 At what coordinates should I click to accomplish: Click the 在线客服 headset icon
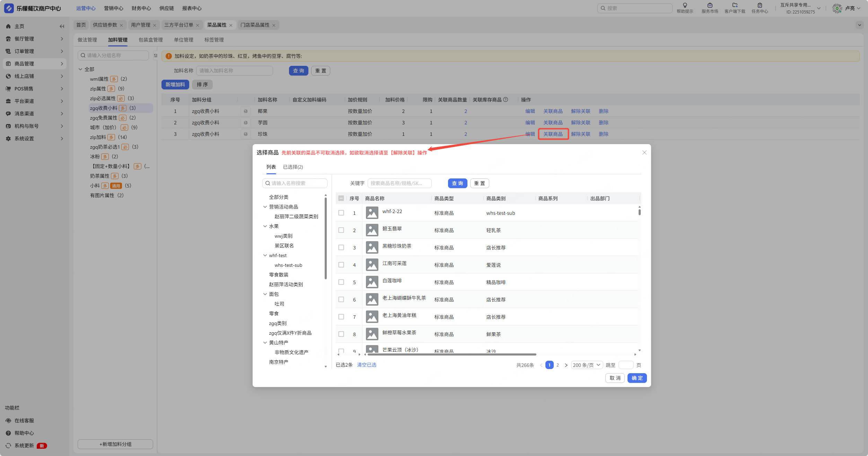click(8, 421)
